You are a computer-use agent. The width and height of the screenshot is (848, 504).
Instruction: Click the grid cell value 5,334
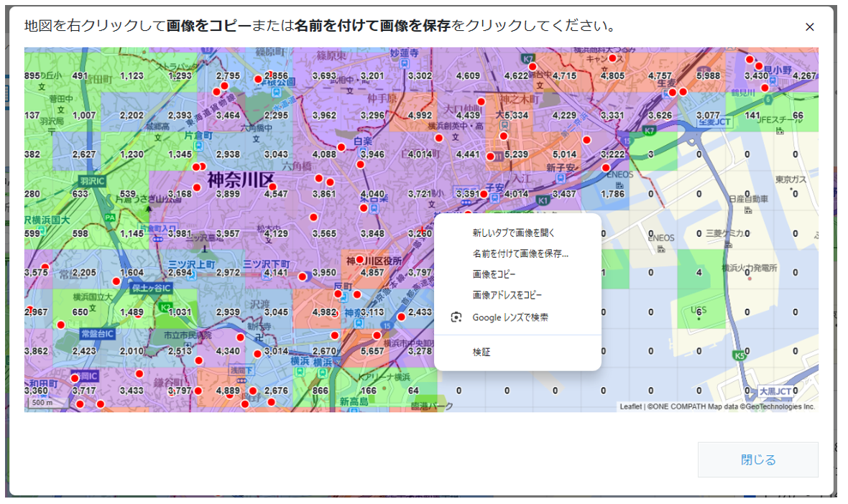pyautogui.click(x=515, y=115)
